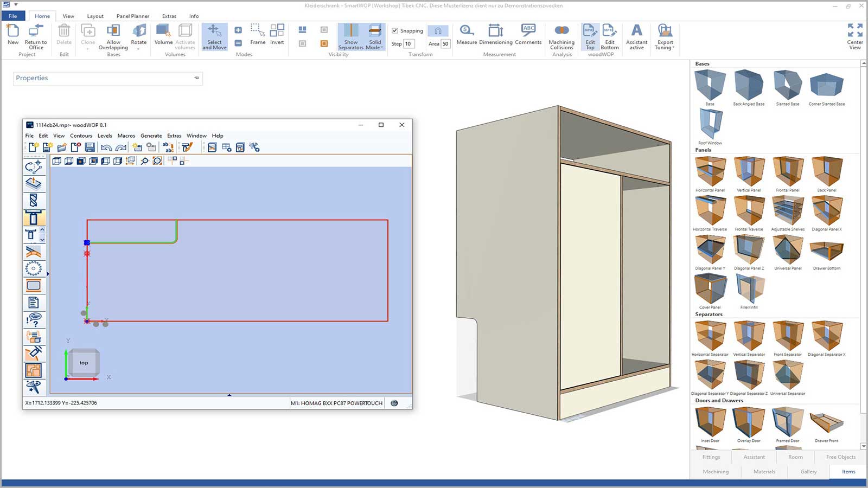Choose the Overlay Door item
Image resolution: width=868 pixels, height=488 pixels.
point(749,425)
